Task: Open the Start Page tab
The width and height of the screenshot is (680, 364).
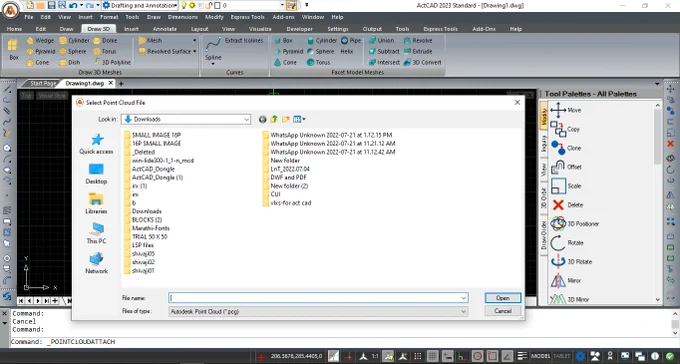Action: click(43, 83)
